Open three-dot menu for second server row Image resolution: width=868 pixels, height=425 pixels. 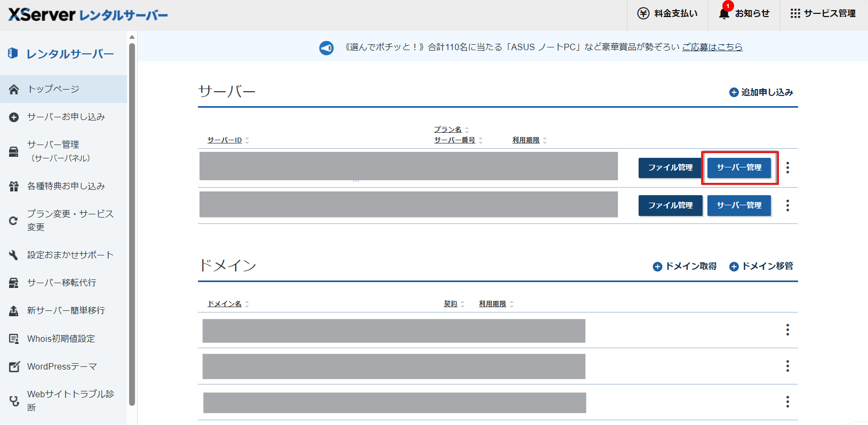pos(787,205)
